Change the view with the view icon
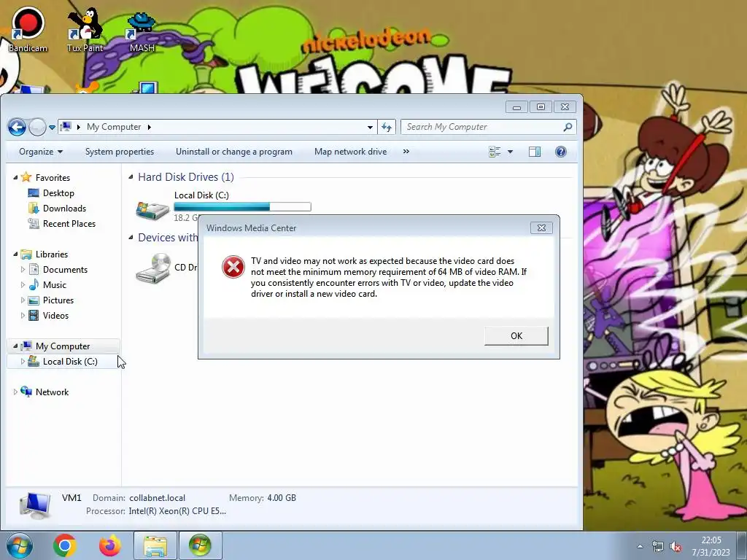 tap(495, 152)
